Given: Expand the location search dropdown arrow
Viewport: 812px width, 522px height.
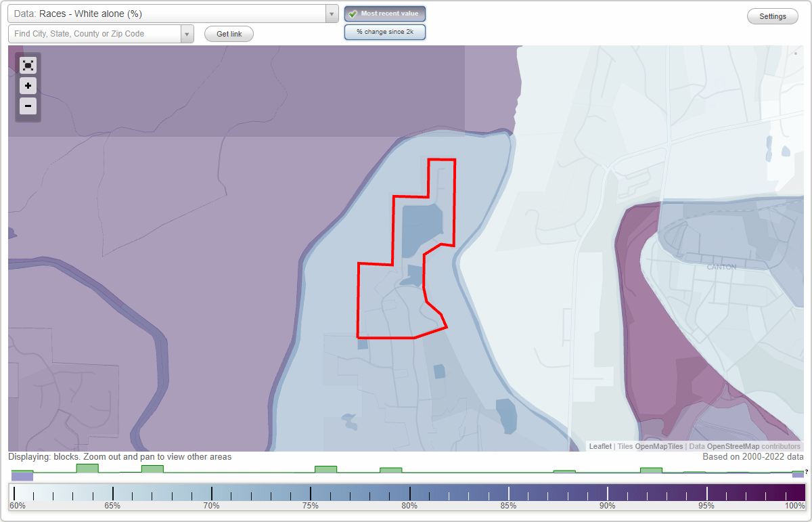Looking at the screenshot, I should tap(187, 34).
